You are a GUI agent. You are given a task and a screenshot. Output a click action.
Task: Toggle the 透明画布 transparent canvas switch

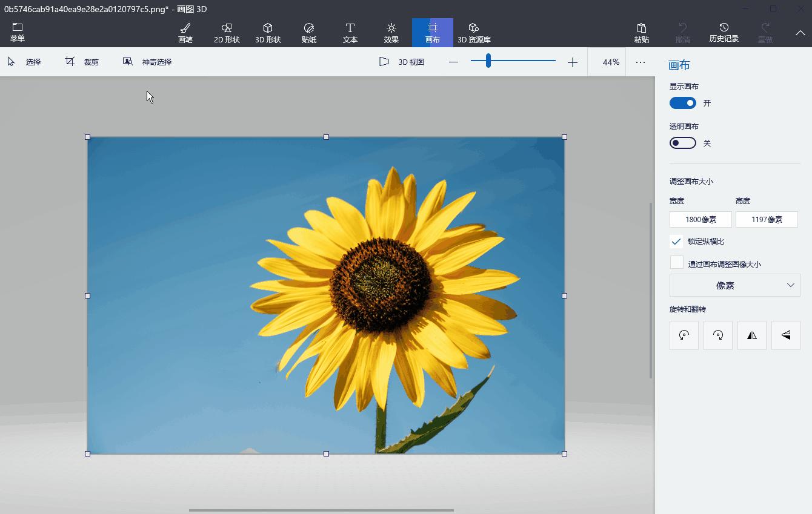[x=683, y=143]
